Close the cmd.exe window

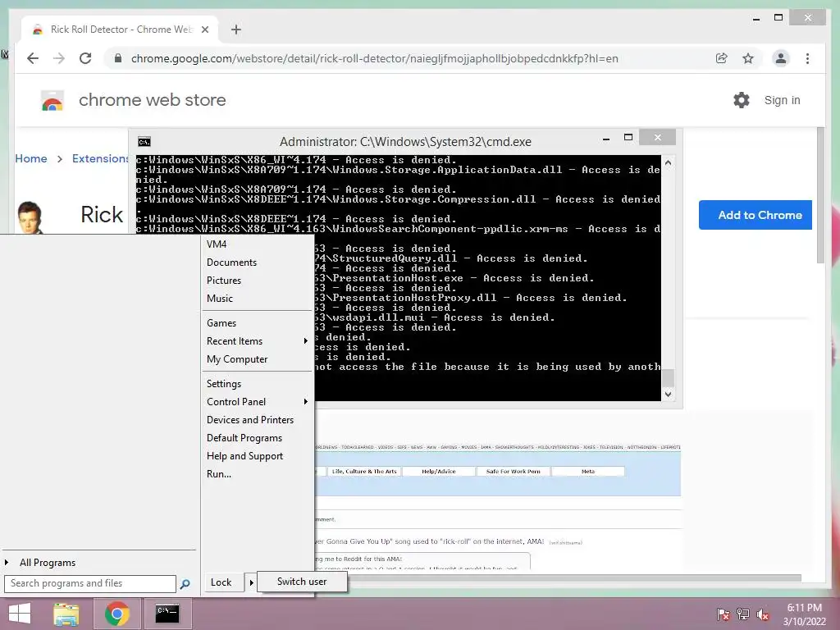pyautogui.click(x=657, y=138)
